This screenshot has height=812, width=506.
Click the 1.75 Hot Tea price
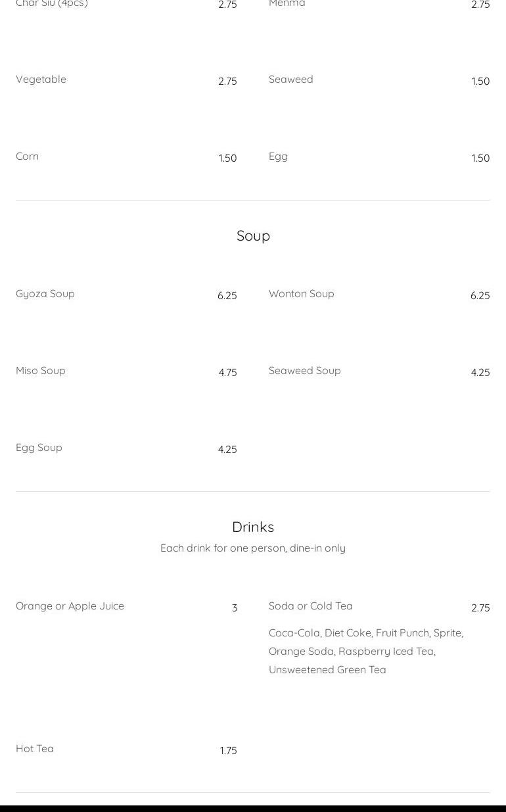pyautogui.click(x=228, y=751)
